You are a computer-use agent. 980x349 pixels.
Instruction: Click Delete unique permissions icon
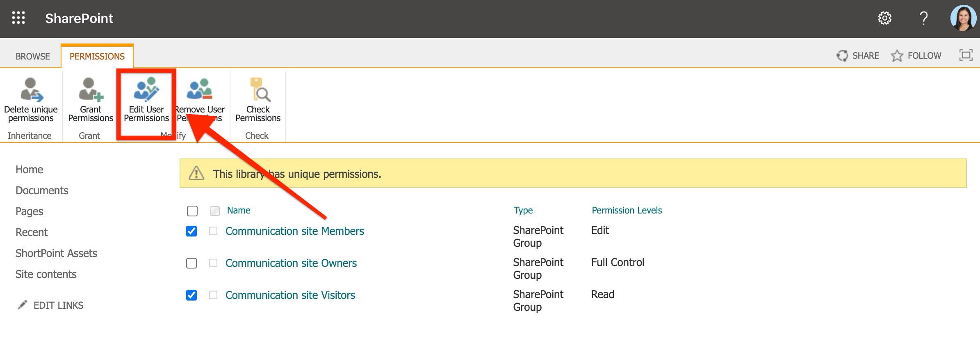point(31,90)
